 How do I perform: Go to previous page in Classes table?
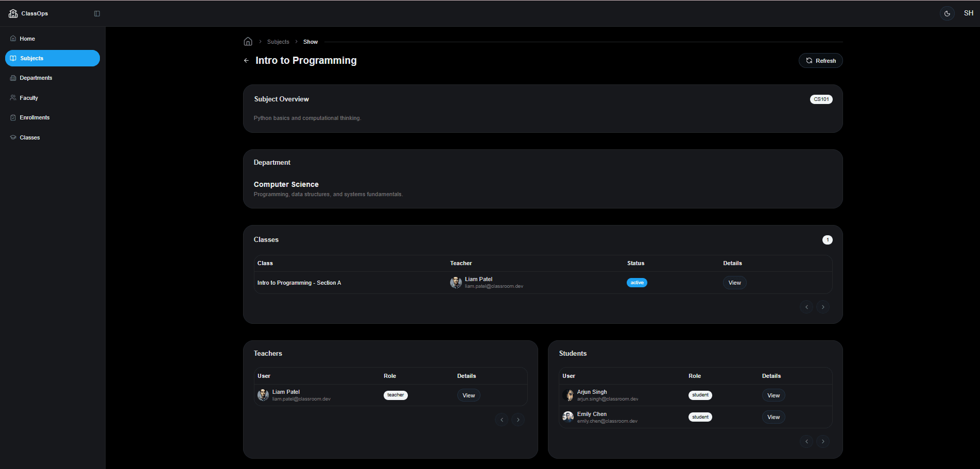coord(806,307)
